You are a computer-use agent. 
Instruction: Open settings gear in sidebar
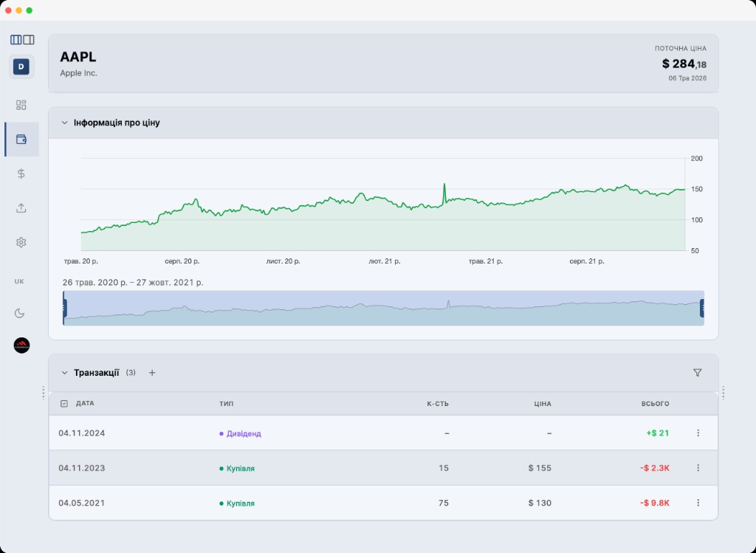(21, 242)
